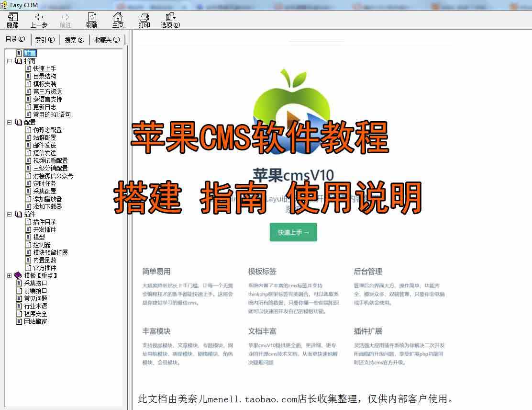
Task: Open the 第三方资源 topic
Action: click(47, 91)
